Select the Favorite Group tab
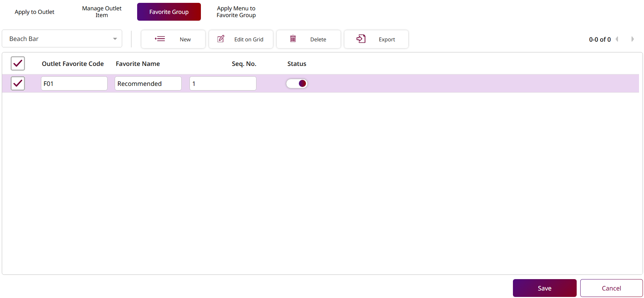The height and width of the screenshot is (298, 644). pos(169,12)
